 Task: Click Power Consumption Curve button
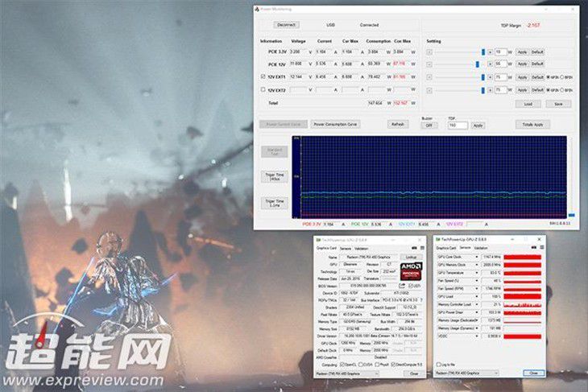click(x=335, y=124)
